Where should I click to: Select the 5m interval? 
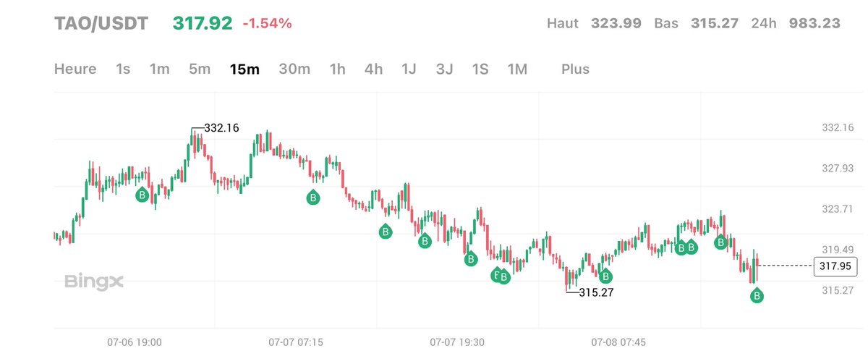200,69
